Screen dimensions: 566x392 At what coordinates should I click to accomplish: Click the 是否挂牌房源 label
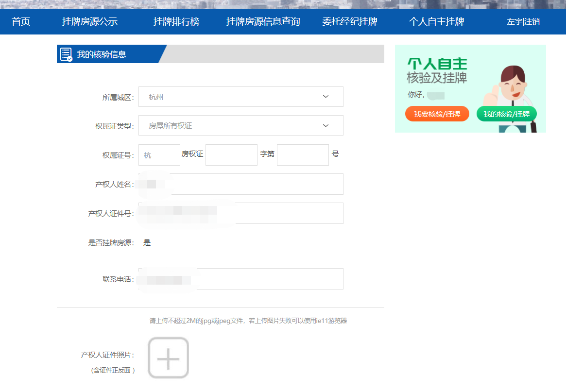tap(111, 242)
